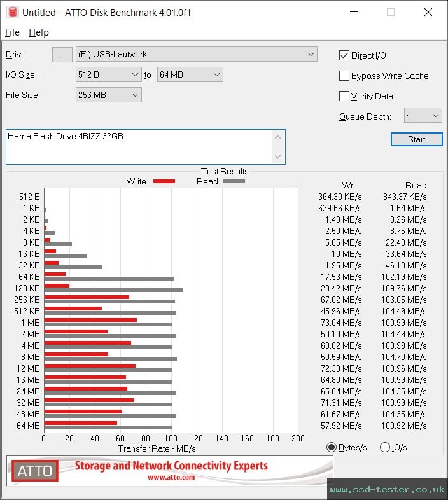448x500 pixels.
Task: Click the 1 MB write value 73.04 MB/s
Action: click(x=341, y=323)
